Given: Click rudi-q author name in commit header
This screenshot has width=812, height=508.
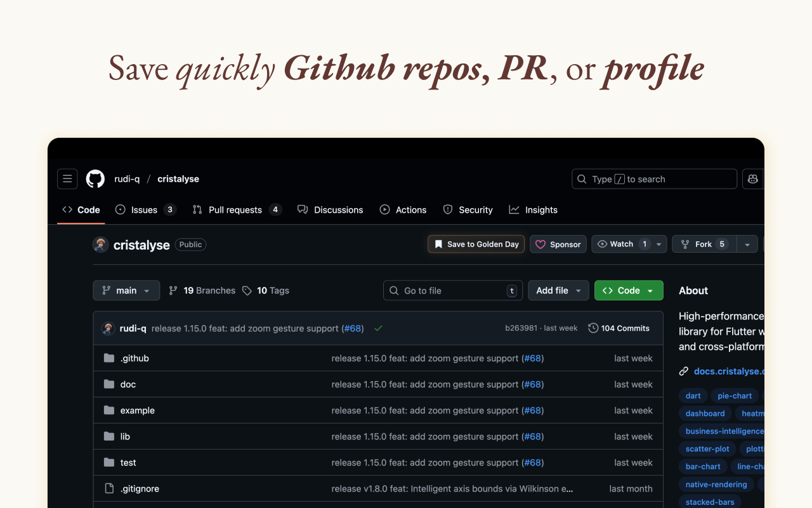Looking at the screenshot, I should click(133, 328).
